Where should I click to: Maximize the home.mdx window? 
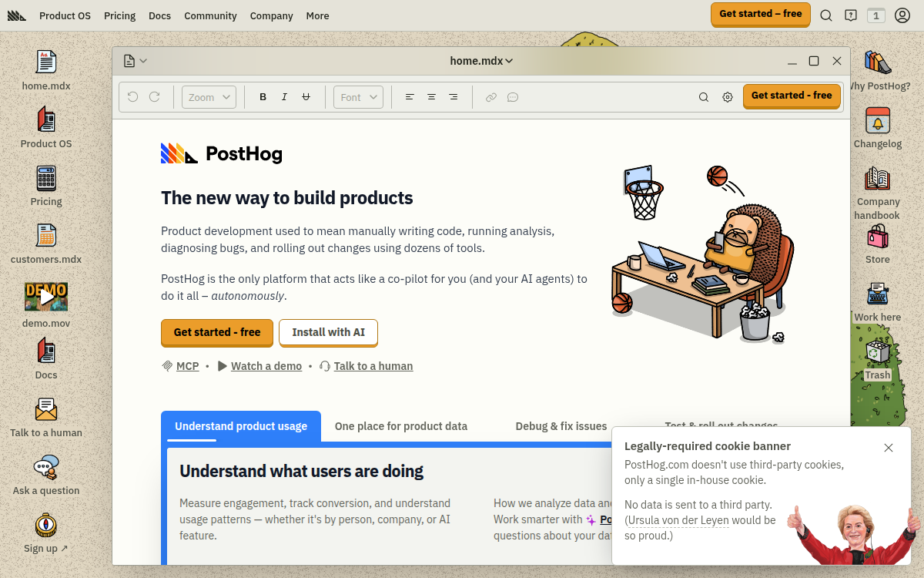tap(814, 61)
